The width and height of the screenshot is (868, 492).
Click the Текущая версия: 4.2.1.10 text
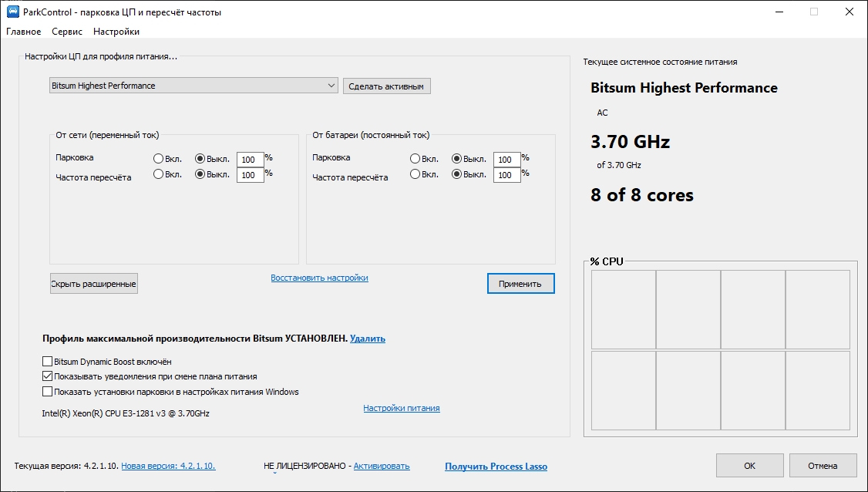click(66, 466)
